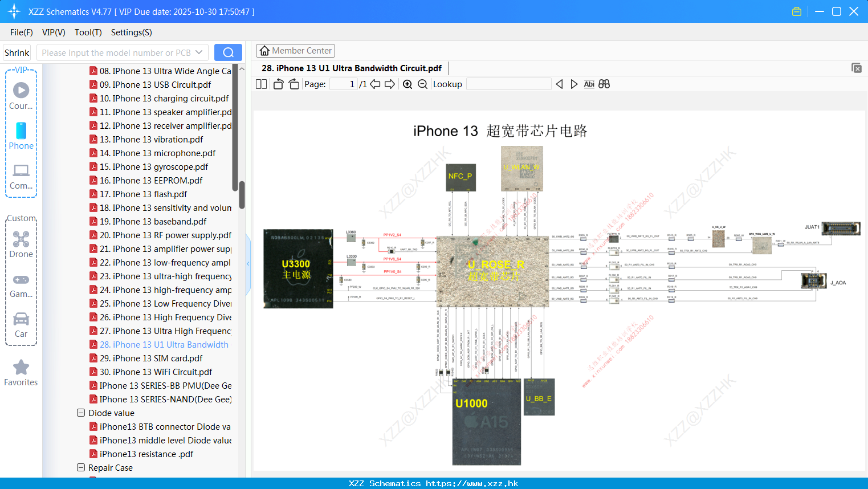
Task: Click the file tree vertical scrollbar thumb
Action: 242,194
